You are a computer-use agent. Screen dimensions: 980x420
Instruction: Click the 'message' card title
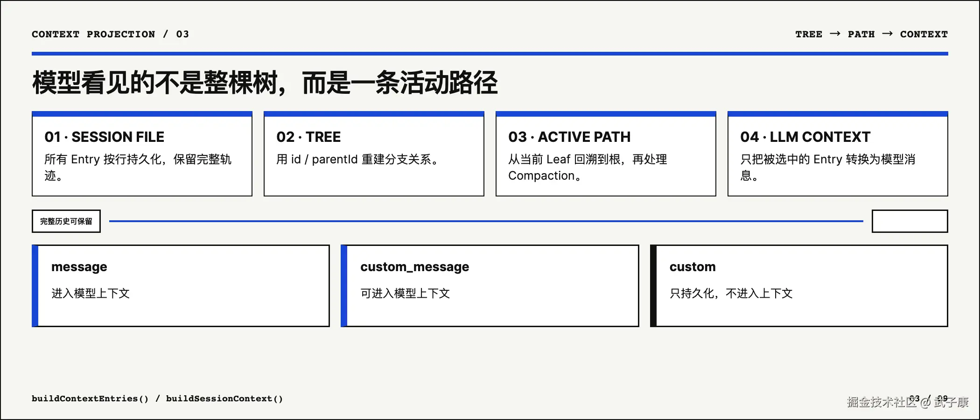tap(79, 266)
